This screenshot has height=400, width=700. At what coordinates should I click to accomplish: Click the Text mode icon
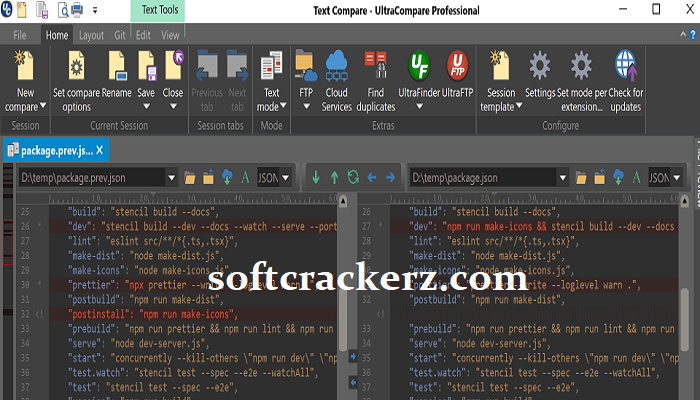[x=271, y=66]
